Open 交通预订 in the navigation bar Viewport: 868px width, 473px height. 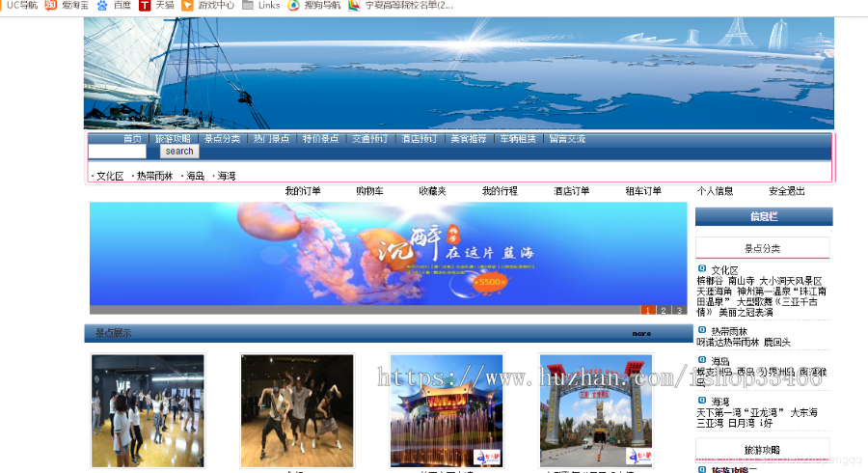[x=369, y=138]
